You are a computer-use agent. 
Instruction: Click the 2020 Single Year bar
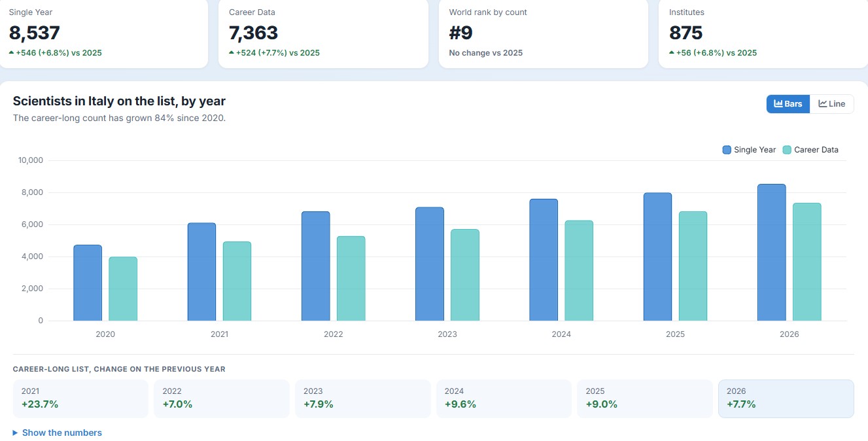tap(88, 283)
